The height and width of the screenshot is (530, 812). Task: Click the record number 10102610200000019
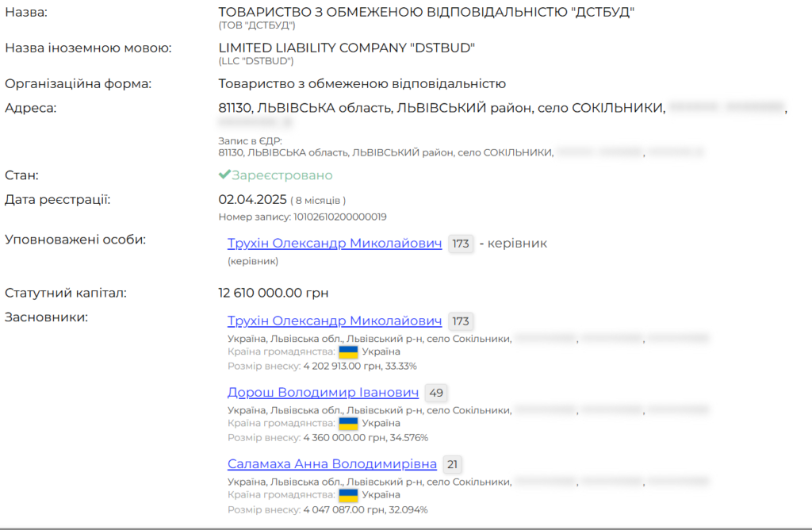pos(340,217)
